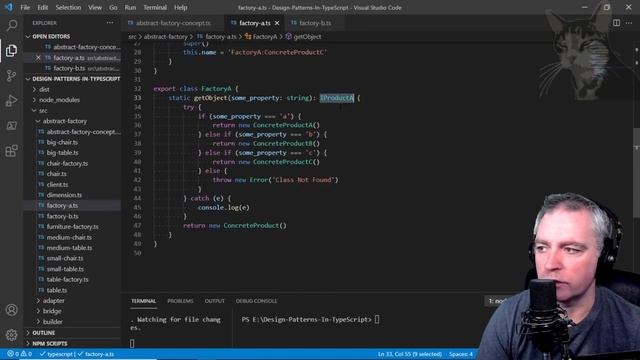Image resolution: width=640 pixels, height=360 pixels.
Task: Expand the bridge folder
Action: coord(72,311)
